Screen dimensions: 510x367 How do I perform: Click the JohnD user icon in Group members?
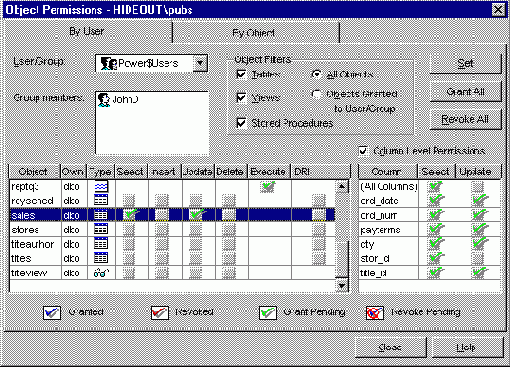tap(104, 100)
